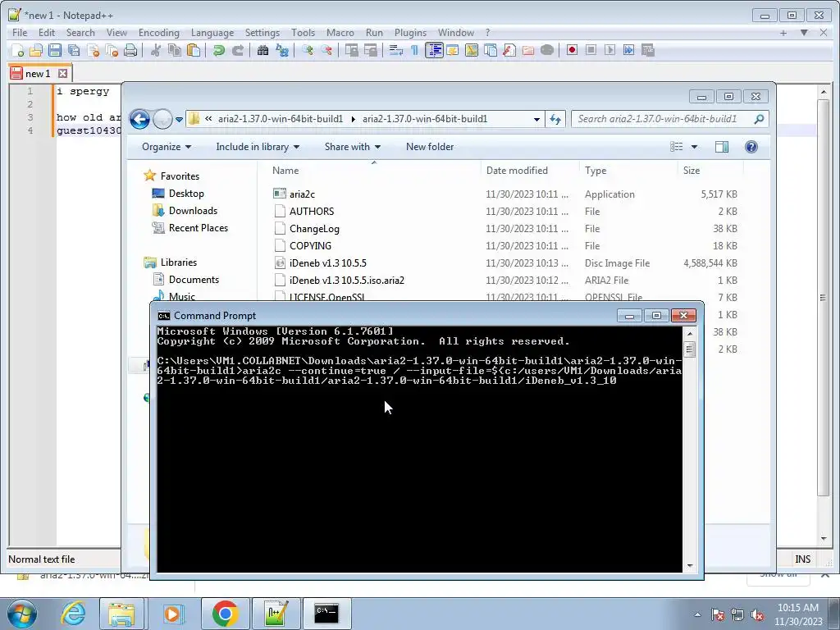This screenshot has height=630, width=840.
Task: Open the Organize dropdown in Explorer
Action: coord(167,147)
